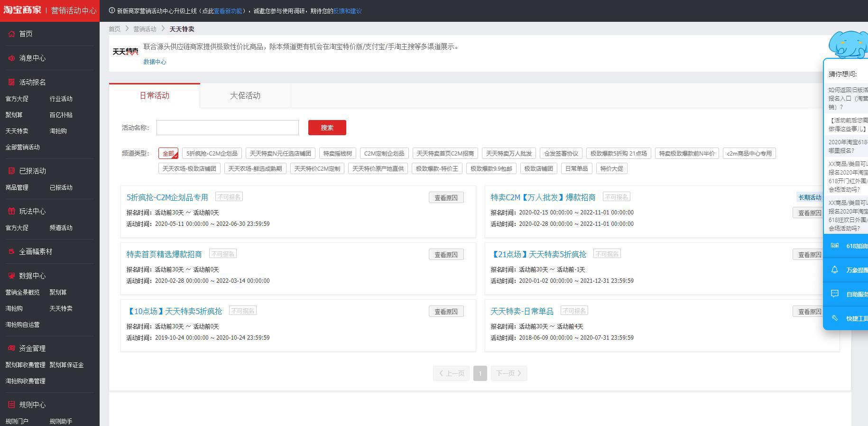Select the 天天农场-极致店铺团 filter tag
This screenshot has height=426, width=868.
pyautogui.click(x=189, y=168)
